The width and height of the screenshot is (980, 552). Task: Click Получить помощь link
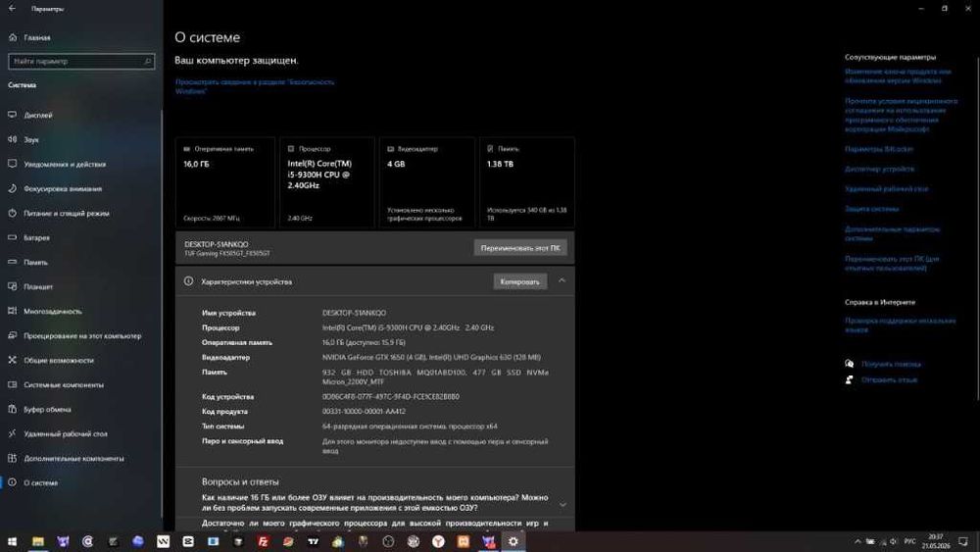(x=891, y=364)
